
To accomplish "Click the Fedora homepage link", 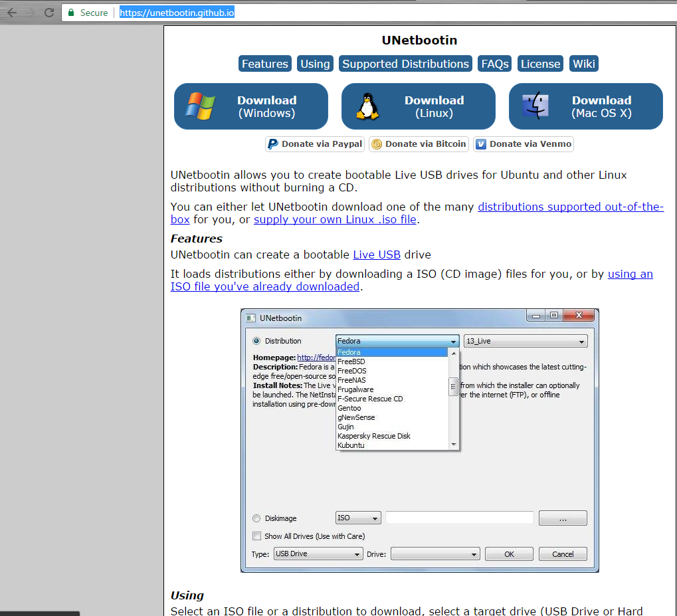I will tap(316, 358).
